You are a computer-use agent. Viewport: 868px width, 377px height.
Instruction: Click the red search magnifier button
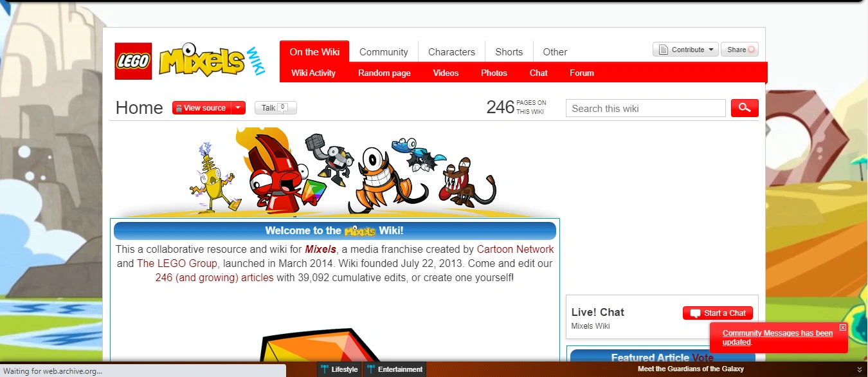745,108
